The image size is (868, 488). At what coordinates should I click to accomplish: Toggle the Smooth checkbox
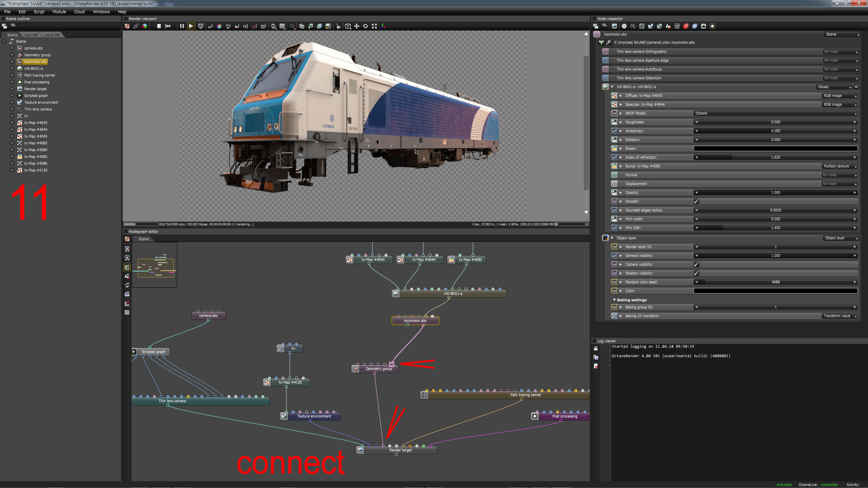click(696, 201)
